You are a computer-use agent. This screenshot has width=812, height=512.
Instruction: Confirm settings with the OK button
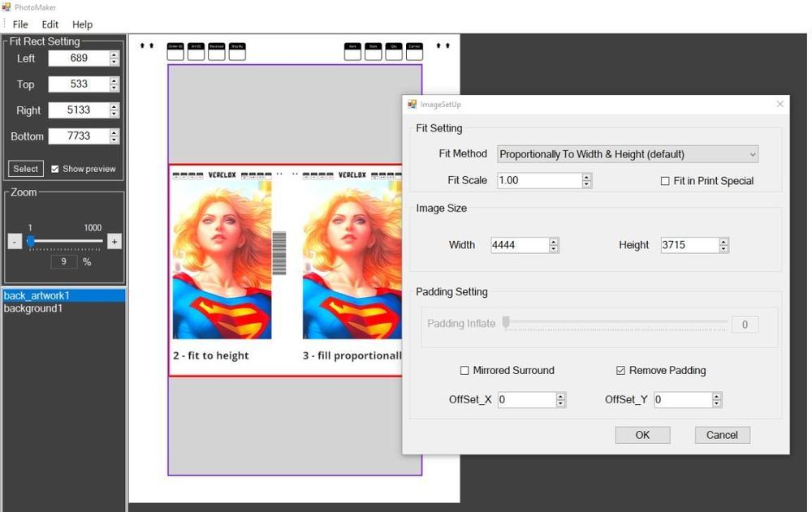(642, 435)
